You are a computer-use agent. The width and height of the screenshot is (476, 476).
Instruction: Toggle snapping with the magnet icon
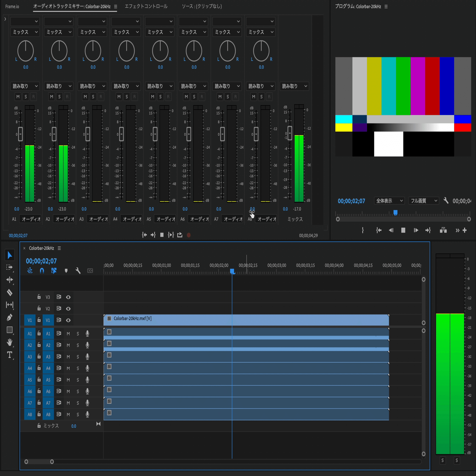42,271
